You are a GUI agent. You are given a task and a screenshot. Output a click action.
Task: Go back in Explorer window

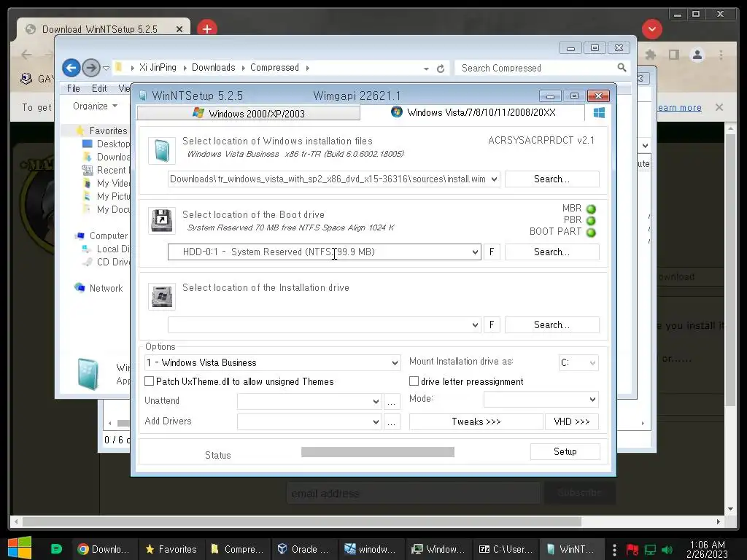click(71, 68)
